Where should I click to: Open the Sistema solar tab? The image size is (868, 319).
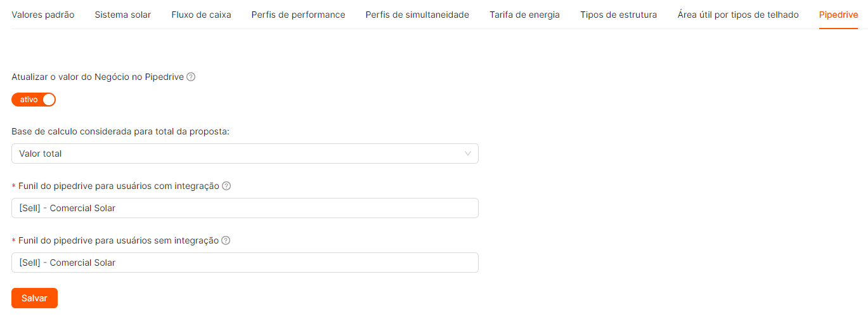tap(123, 15)
